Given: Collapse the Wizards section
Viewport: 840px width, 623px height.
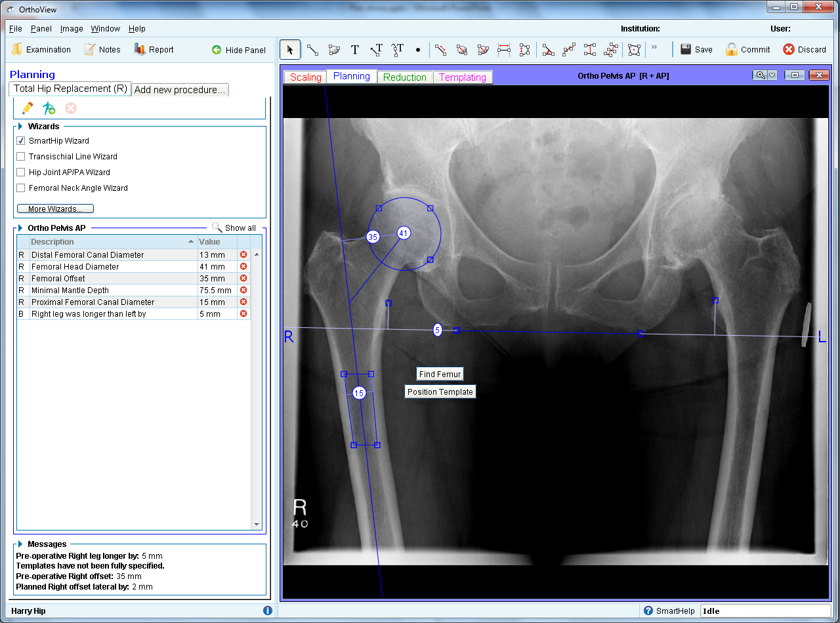Looking at the screenshot, I should click(20, 126).
